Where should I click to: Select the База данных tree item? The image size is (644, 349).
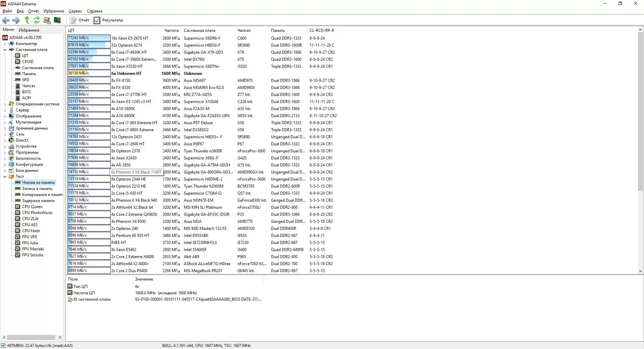click(x=27, y=170)
